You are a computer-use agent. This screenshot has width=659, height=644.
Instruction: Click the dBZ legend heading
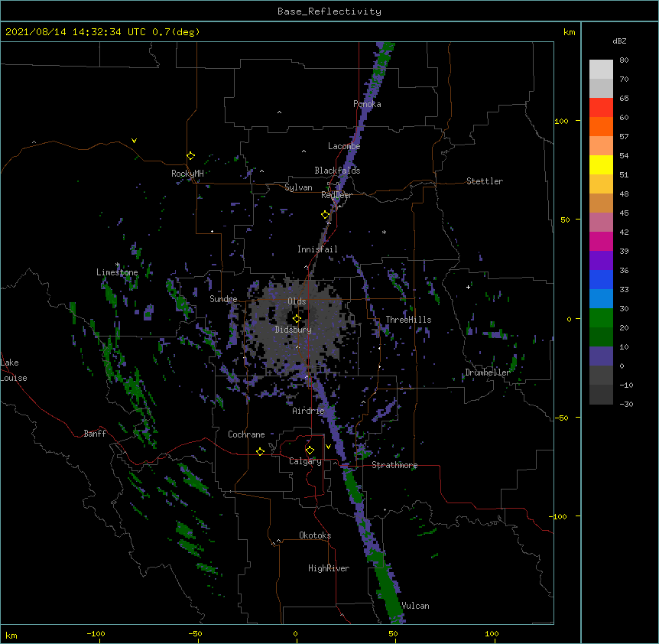tap(619, 41)
